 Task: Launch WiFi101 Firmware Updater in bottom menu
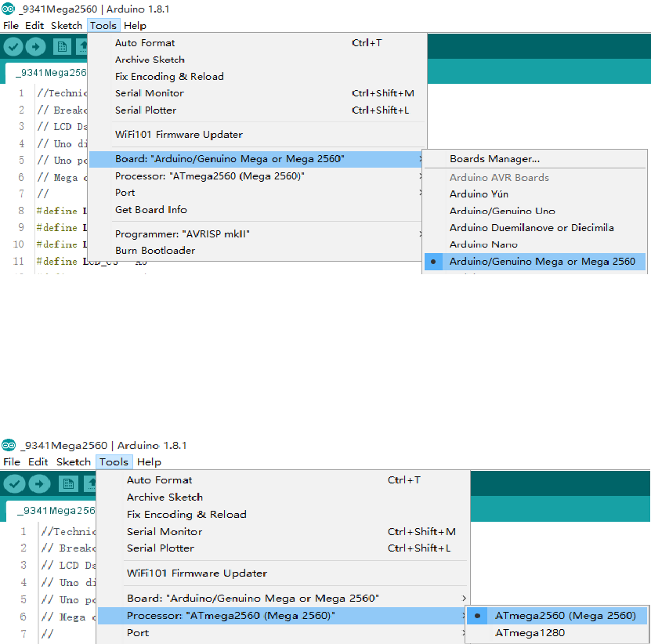coord(283,573)
